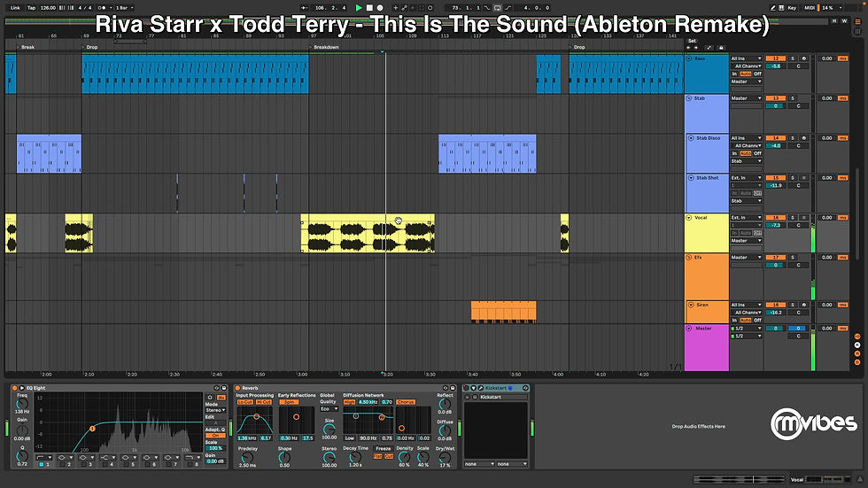Enable EQ Eight band 2 checkbox
This screenshot has width=868, height=488.
[62, 465]
